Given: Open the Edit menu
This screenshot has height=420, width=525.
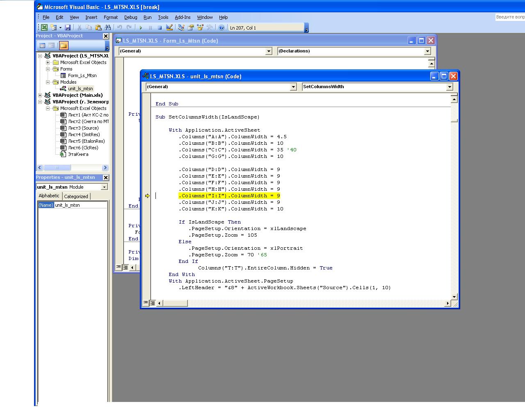Looking at the screenshot, I should pos(59,17).
